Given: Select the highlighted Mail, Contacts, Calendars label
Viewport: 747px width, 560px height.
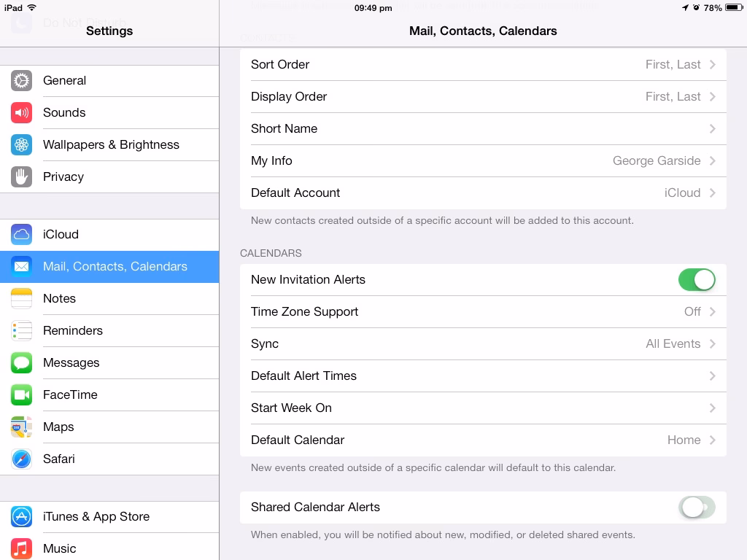Looking at the screenshot, I should (x=115, y=266).
